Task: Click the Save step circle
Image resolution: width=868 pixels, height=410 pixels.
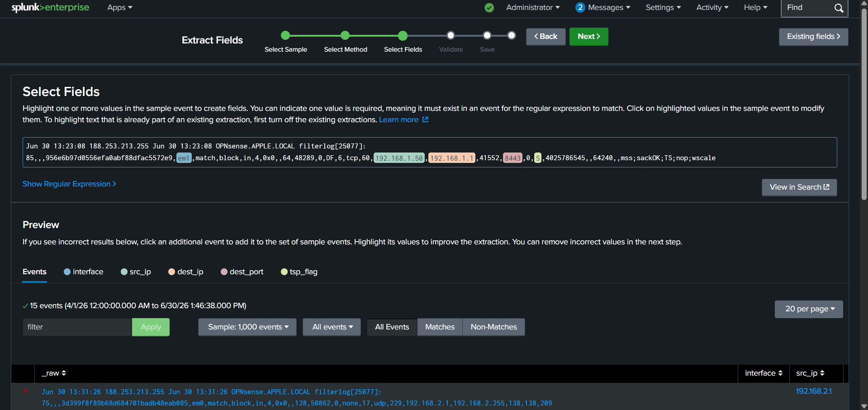Action: click(x=487, y=35)
